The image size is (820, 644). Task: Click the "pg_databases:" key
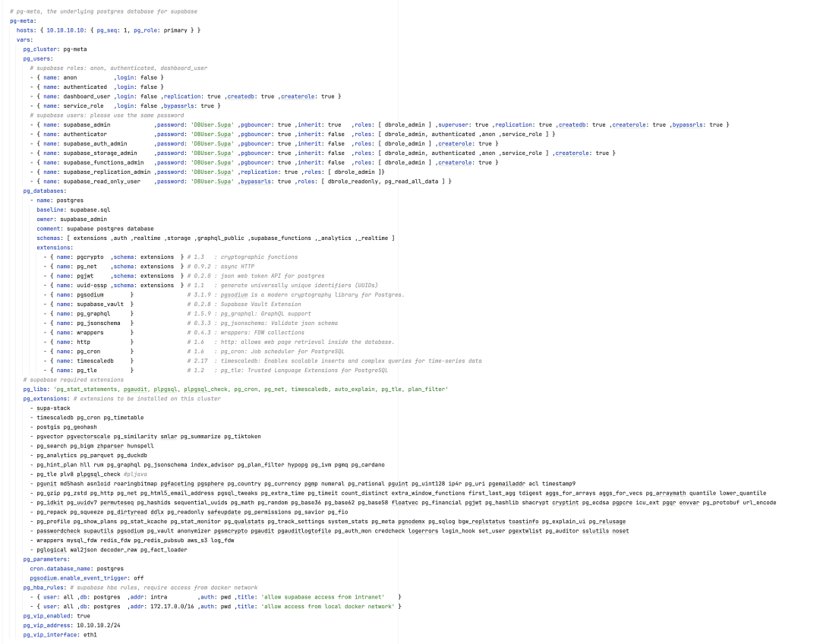coord(45,191)
